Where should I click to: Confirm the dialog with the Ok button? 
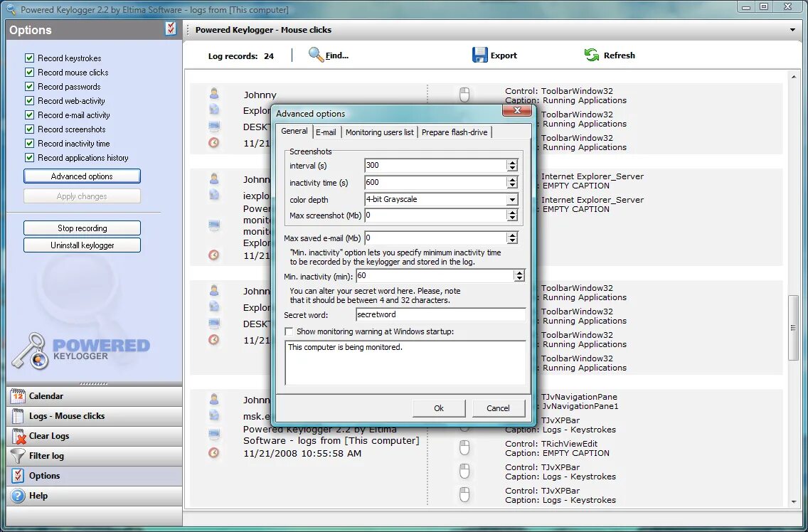[439, 408]
